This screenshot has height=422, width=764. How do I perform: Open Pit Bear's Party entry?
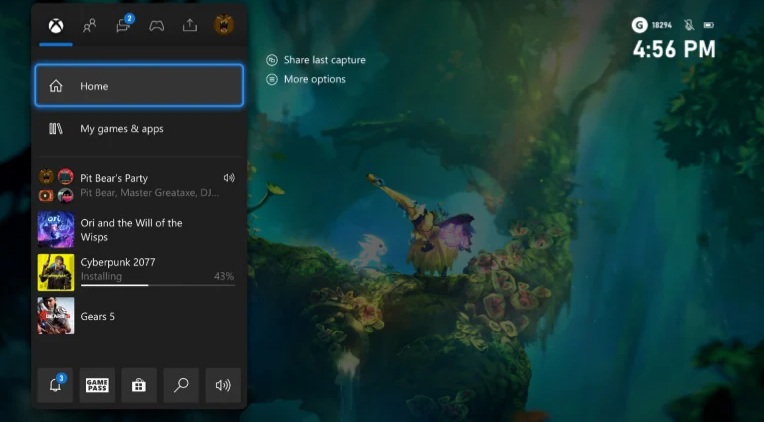[130, 185]
